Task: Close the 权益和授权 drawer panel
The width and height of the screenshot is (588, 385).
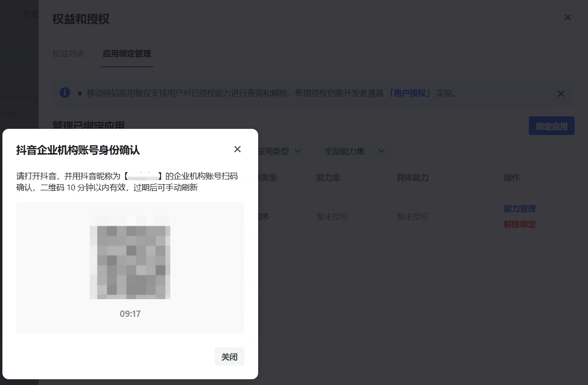Action: (x=567, y=18)
